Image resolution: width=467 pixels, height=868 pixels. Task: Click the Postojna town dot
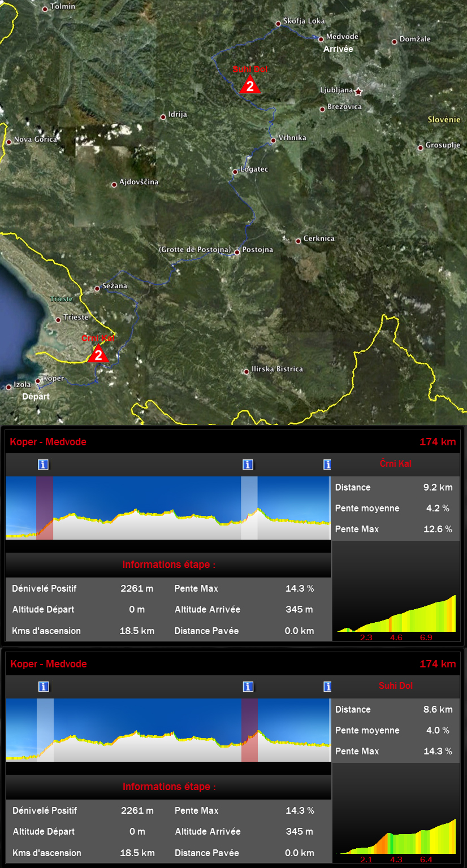point(237,252)
